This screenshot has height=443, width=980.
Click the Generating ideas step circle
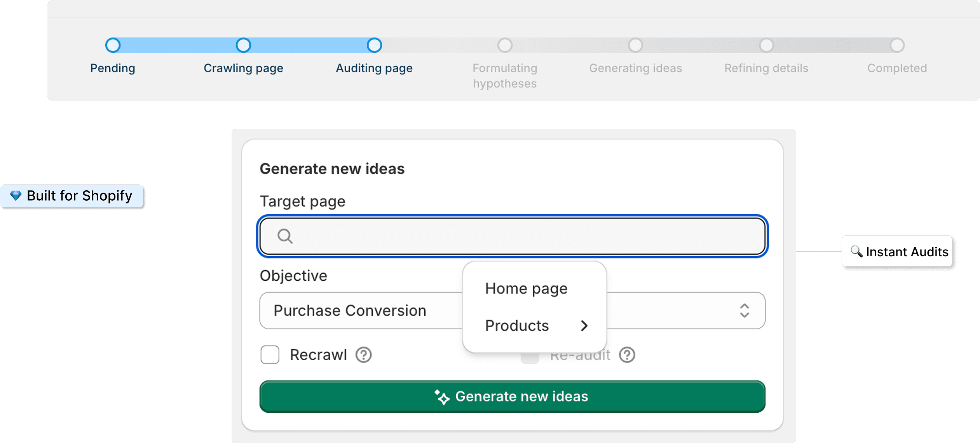(x=635, y=45)
